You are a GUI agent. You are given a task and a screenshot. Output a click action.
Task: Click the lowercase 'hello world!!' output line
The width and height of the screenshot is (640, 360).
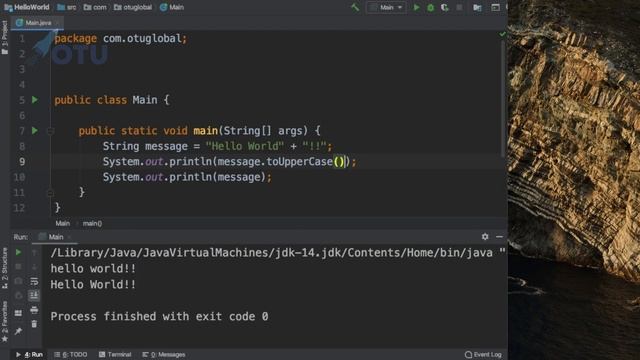pyautogui.click(x=93, y=269)
